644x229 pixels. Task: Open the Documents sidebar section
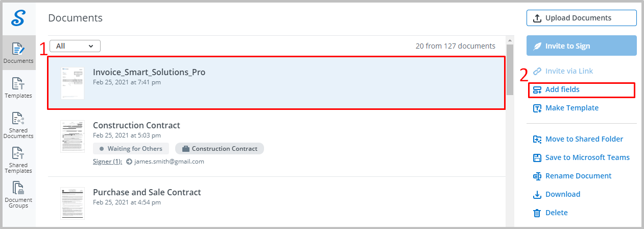18,53
